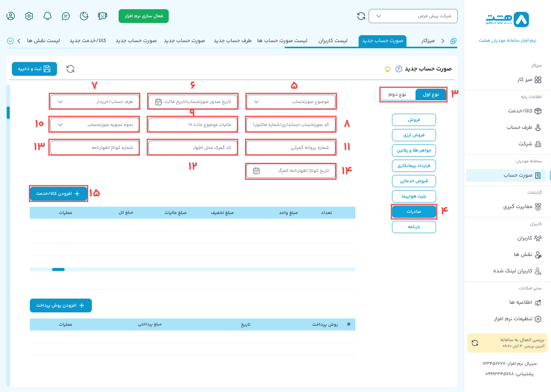Click the شماره پروانه گمرکی input field
The width and height of the screenshot is (551, 392).
coord(291,148)
